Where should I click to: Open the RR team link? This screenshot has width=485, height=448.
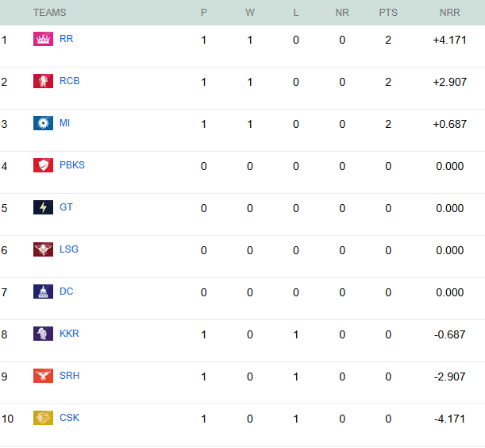[66, 39]
